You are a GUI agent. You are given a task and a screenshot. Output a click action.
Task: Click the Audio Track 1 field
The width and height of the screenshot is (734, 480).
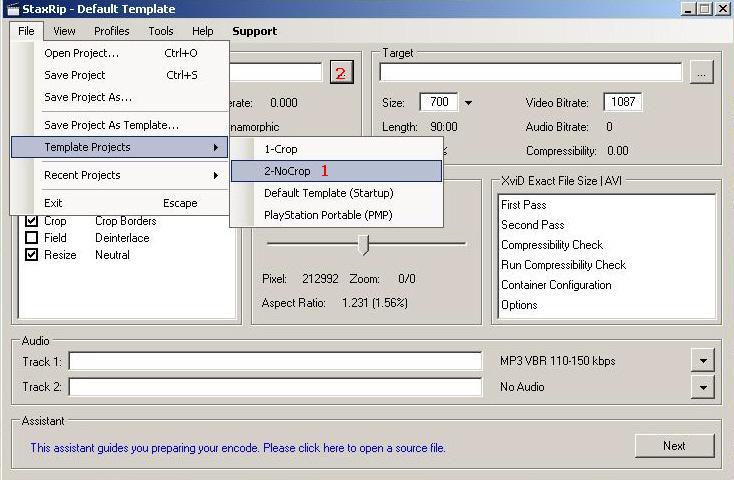coord(275,361)
